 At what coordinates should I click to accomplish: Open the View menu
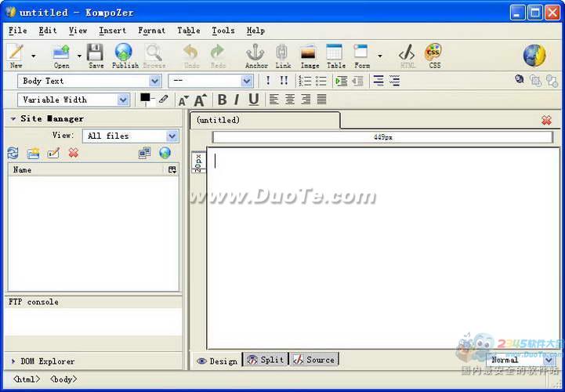[78, 31]
